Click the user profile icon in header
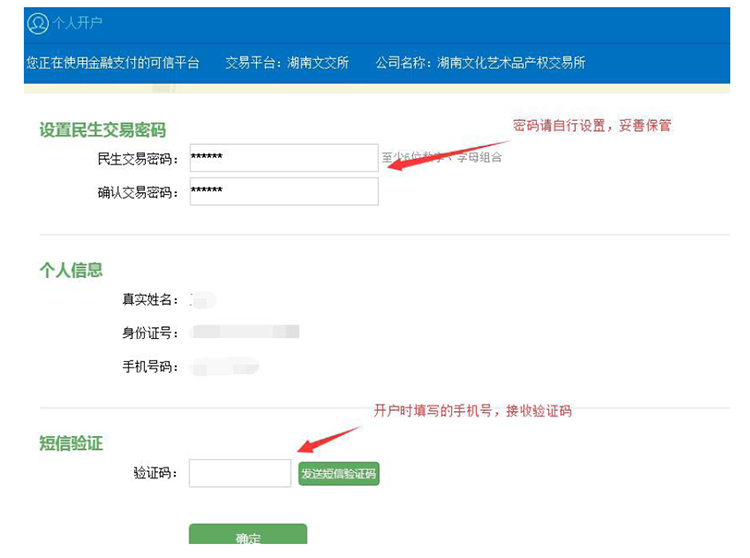Image resolution: width=750 pixels, height=558 pixels. pos(37,23)
